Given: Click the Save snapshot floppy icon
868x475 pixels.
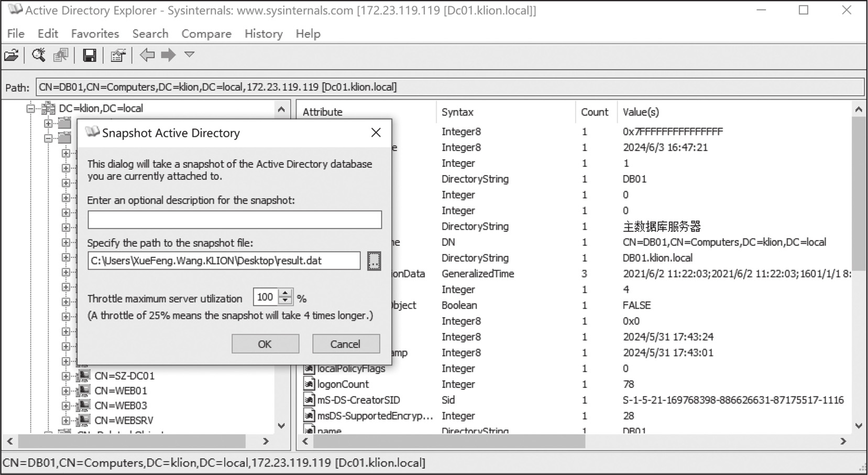Looking at the screenshot, I should 90,55.
